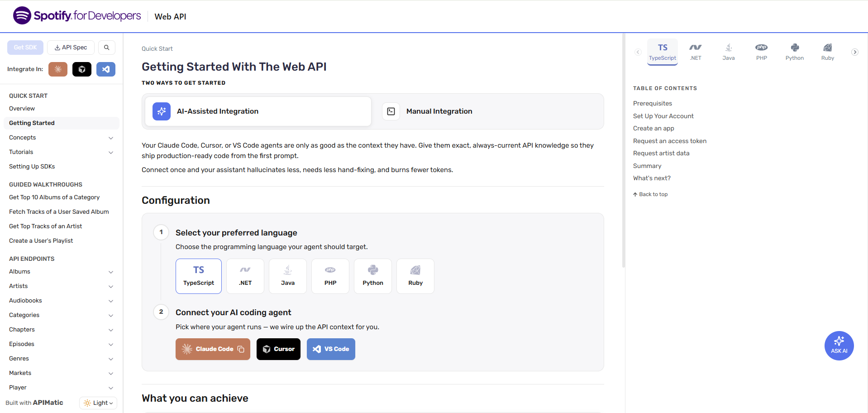
Task: Open the ASK AI floating button
Action: coord(839,346)
